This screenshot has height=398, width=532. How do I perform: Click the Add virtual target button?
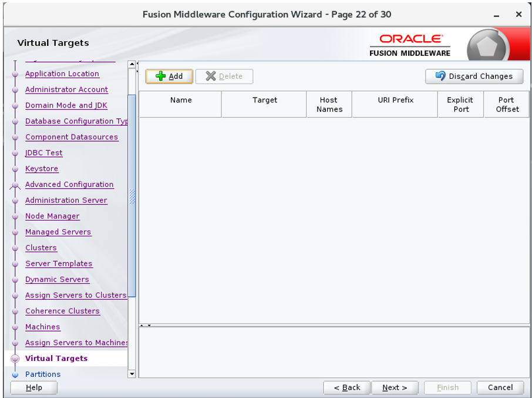point(169,76)
